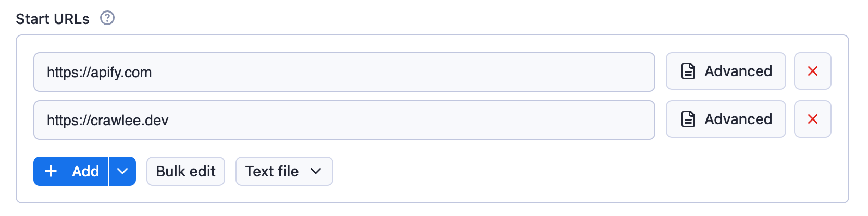Click the document icon beside apify.com's Advanced
Image resolution: width=868 pixels, height=216 pixels.
tap(688, 71)
